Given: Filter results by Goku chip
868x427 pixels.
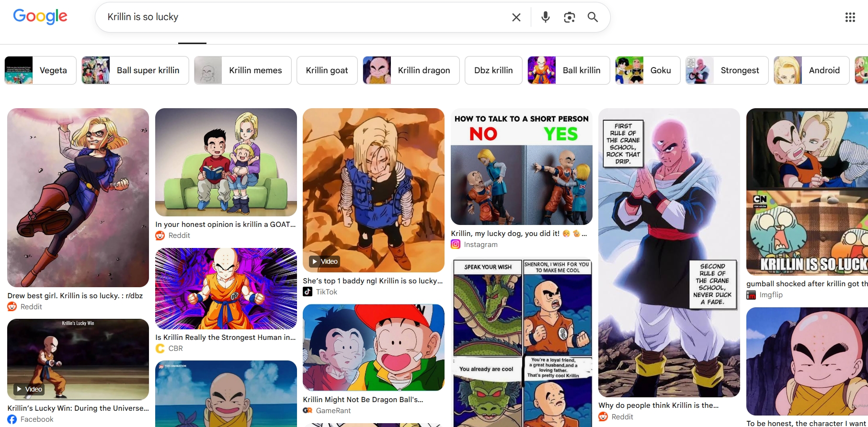Looking at the screenshot, I should coord(648,70).
